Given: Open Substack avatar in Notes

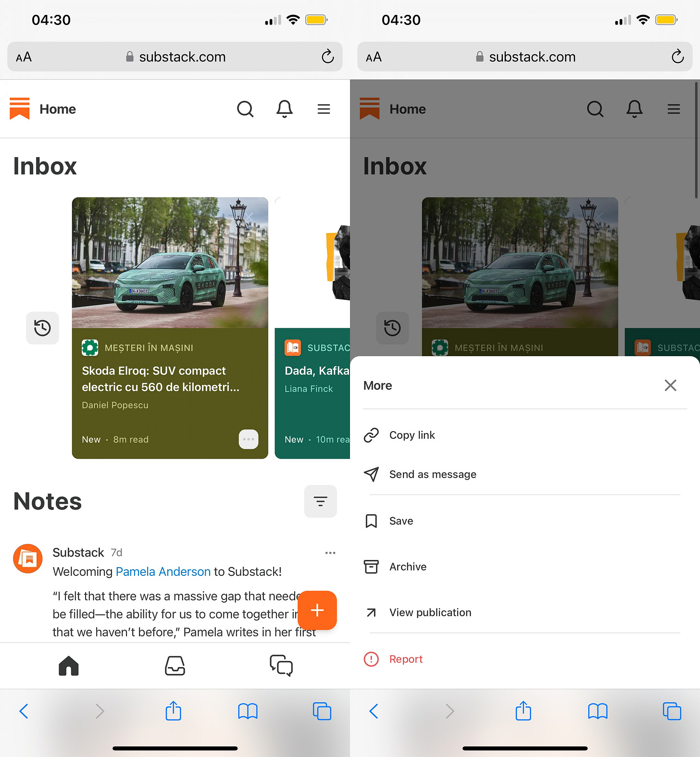Looking at the screenshot, I should point(28,558).
